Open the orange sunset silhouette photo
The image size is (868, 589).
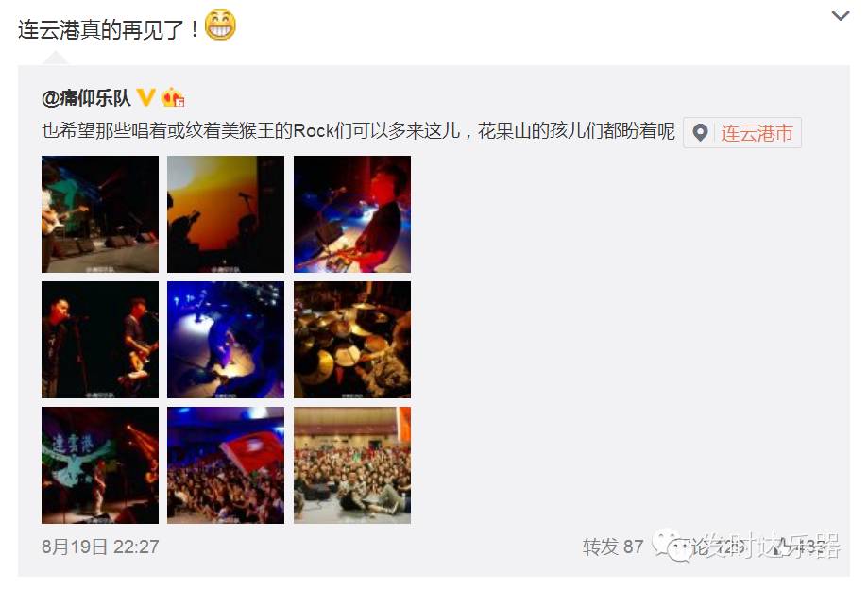[x=226, y=214]
